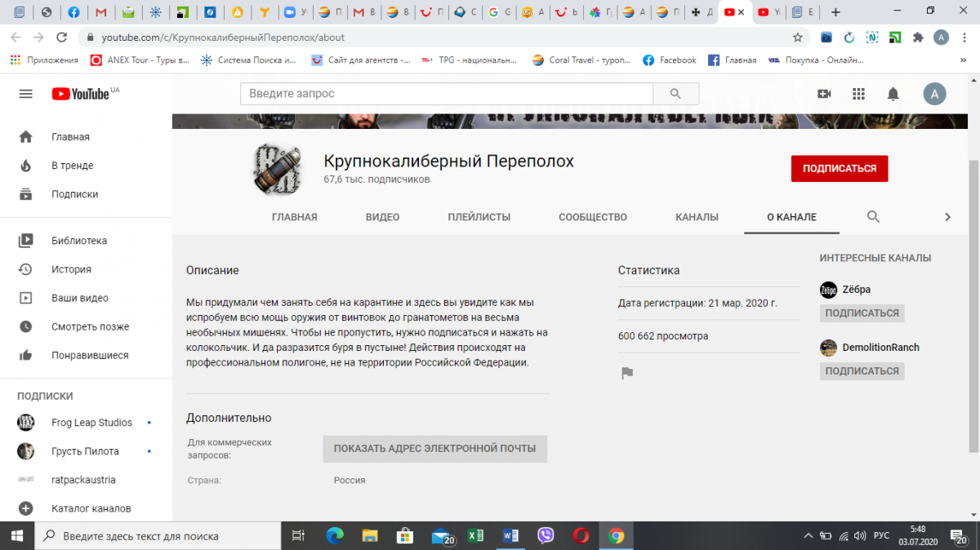The height and width of the screenshot is (550, 980).
Task: Open Библиотека in the sidebar
Action: [78, 241]
